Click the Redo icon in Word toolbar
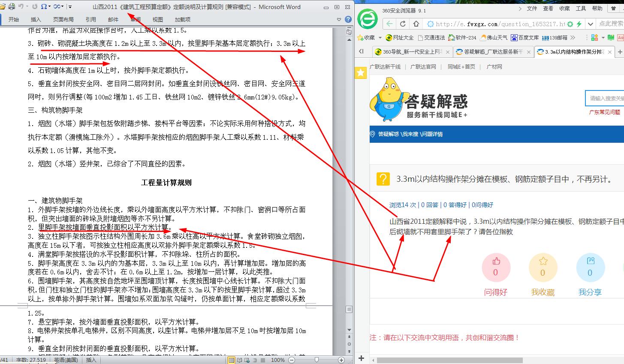 pos(35,6)
